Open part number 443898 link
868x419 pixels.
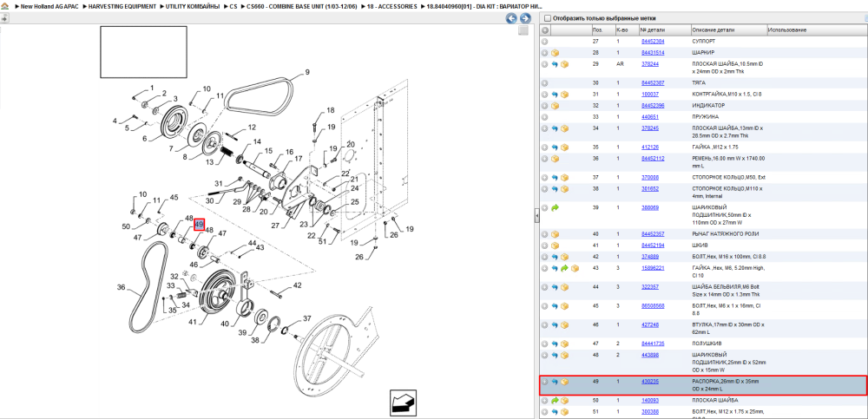pyautogui.click(x=650, y=355)
